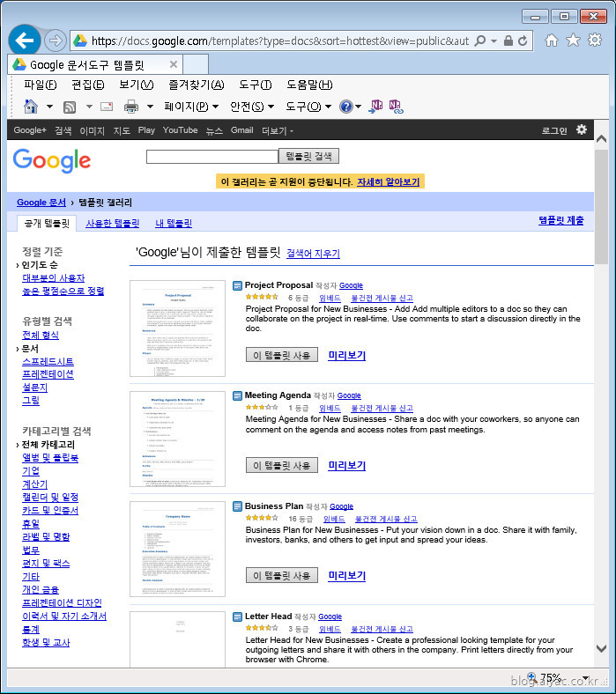Click the OneNote linked notes icon
616x694 pixels.
[396, 107]
